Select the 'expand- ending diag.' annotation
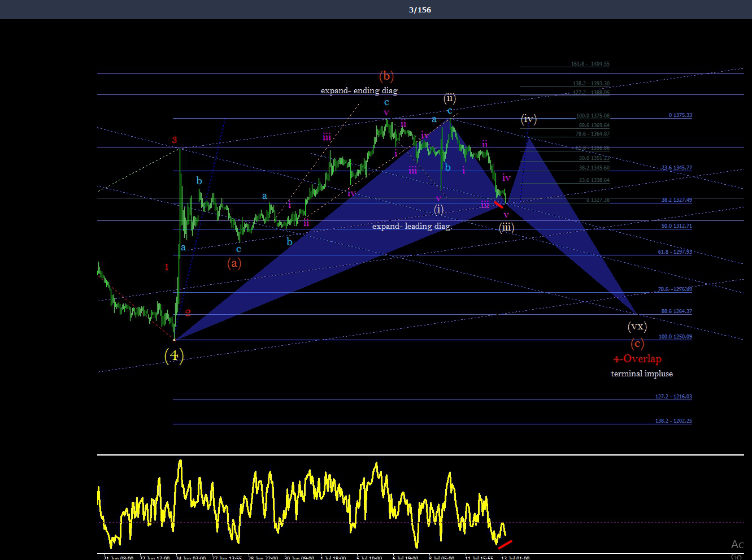The image size is (752, 560). tap(360, 90)
